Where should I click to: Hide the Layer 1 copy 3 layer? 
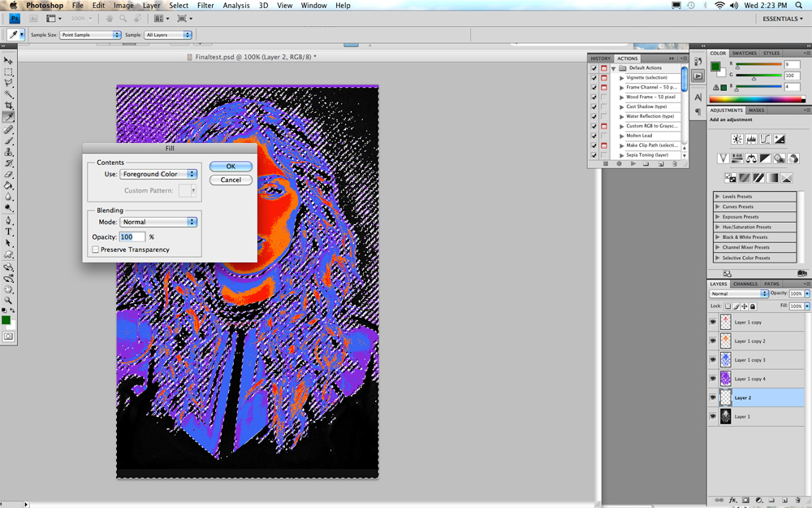click(713, 359)
